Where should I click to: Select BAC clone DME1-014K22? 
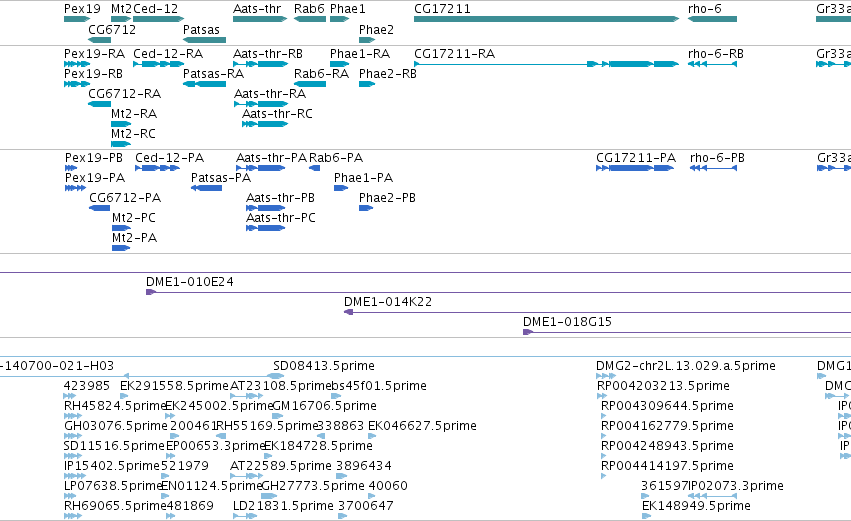click(388, 302)
